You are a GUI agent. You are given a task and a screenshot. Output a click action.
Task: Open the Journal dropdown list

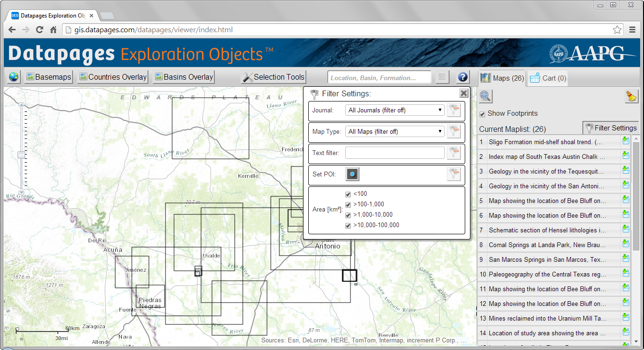395,111
